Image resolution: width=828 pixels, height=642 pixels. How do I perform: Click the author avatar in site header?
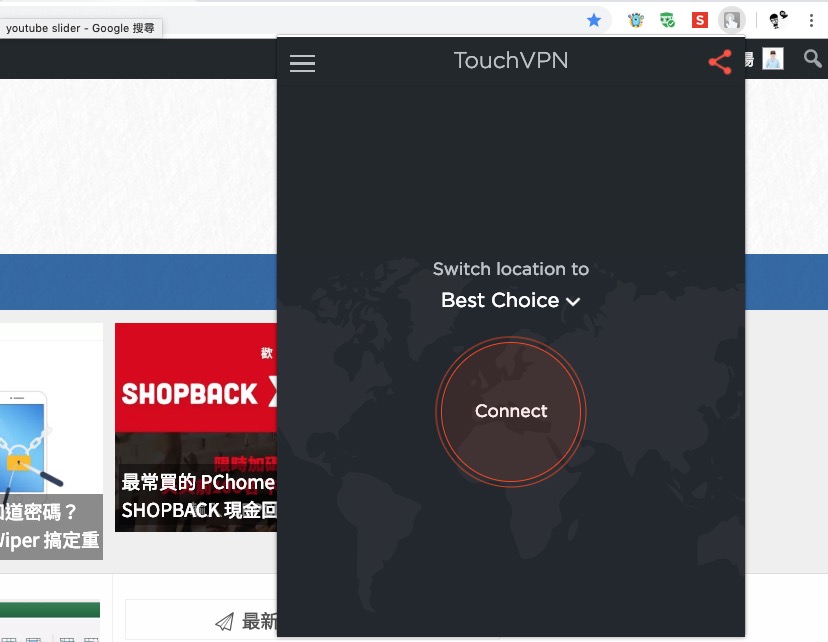point(773,59)
